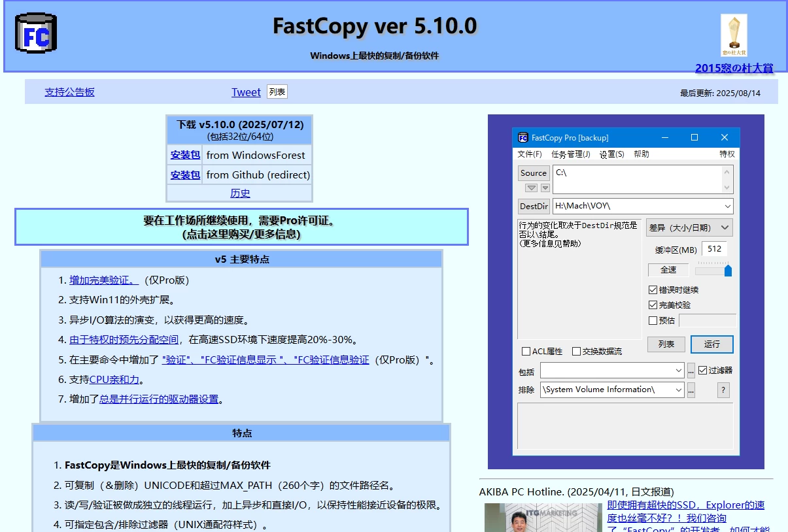This screenshot has width=788, height=532.
Task: Click the Source button
Action: tap(534, 173)
